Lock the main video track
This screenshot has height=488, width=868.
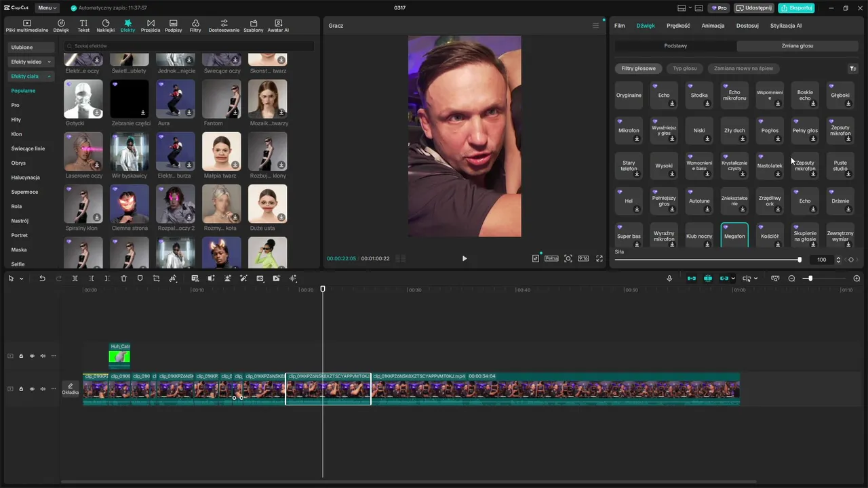click(x=21, y=389)
